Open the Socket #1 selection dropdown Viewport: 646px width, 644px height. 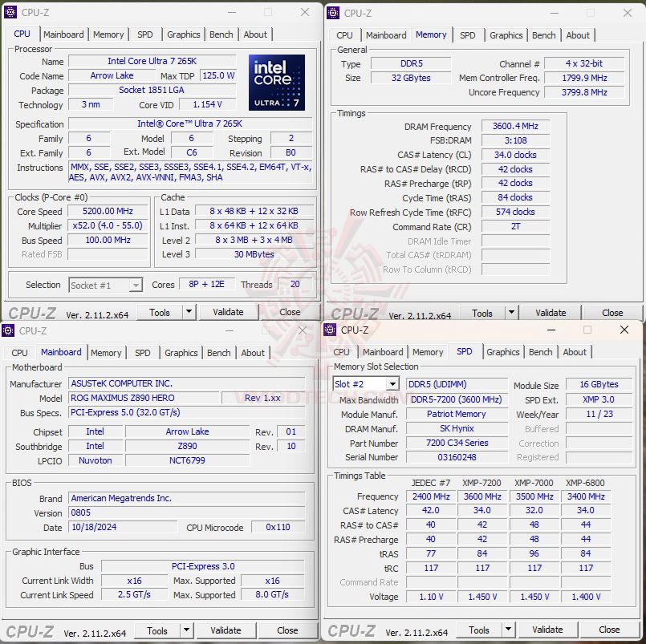(105, 285)
